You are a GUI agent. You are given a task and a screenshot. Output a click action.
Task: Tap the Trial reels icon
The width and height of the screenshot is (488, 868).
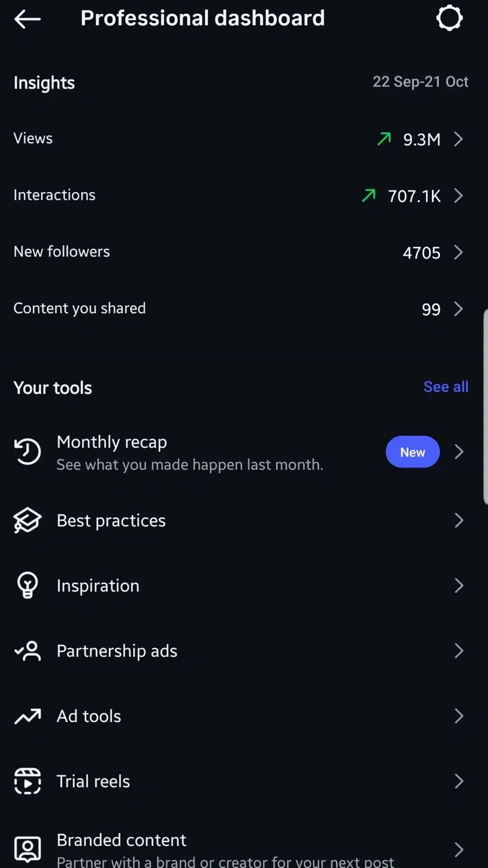(x=27, y=781)
